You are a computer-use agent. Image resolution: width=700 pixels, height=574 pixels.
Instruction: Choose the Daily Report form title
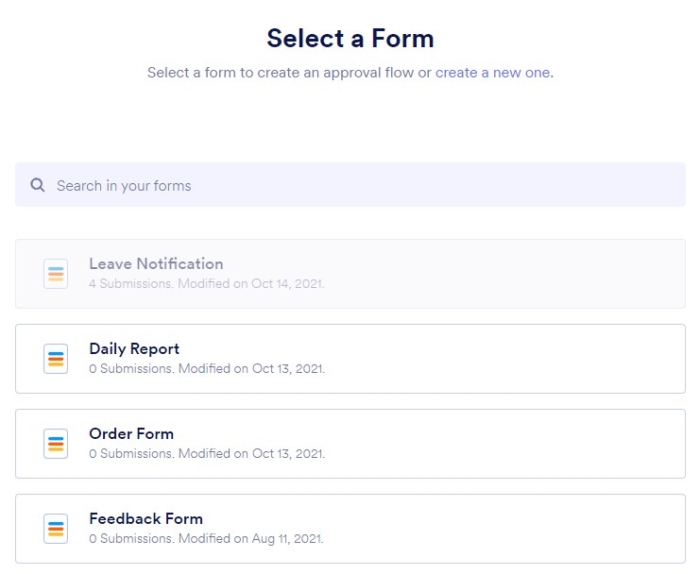pos(134,349)
